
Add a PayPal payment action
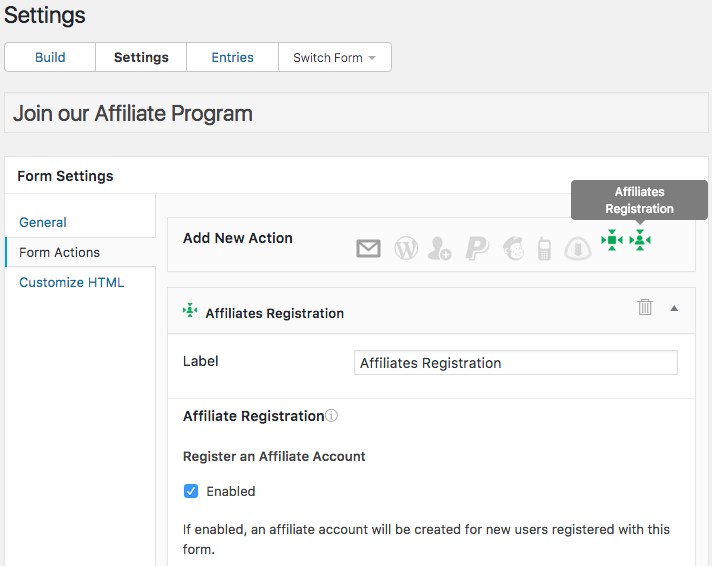(477, 248)
